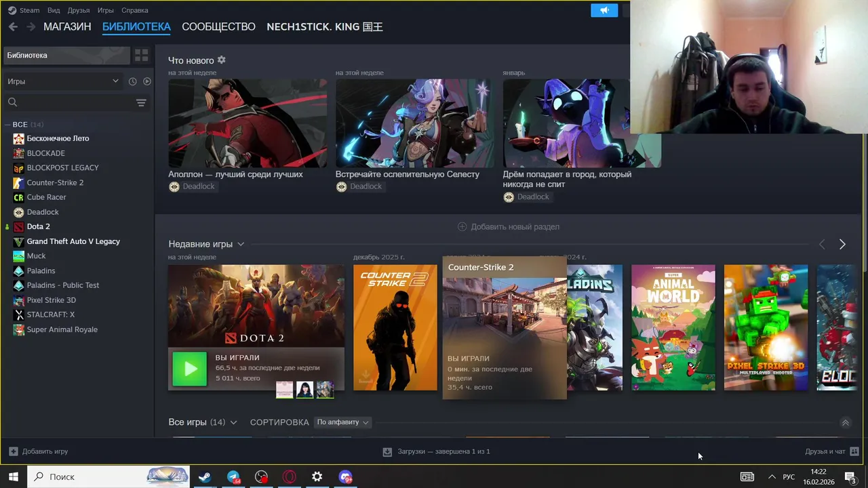Open the announcements megaphone button
This screenshot has width=868, height=488.
click(604, 10)
